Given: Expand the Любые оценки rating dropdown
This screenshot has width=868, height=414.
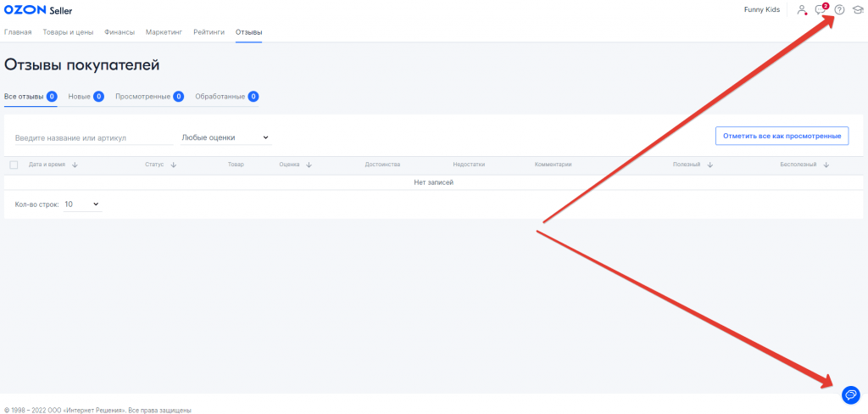Looking at the screenshot, I should 225,137.
